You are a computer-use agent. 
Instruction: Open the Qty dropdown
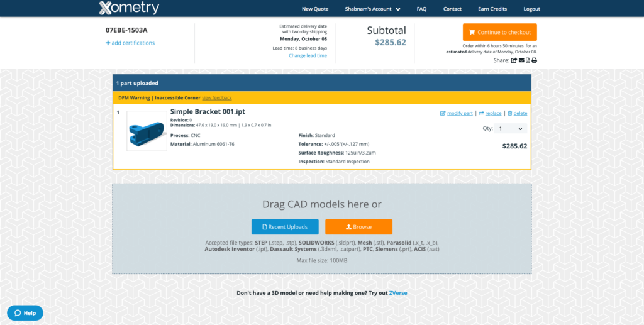510,128
